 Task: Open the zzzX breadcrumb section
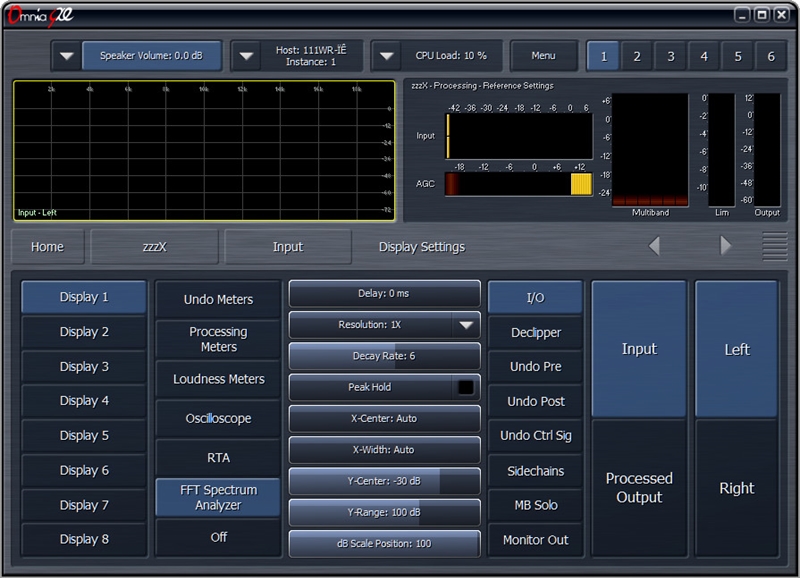155,247
